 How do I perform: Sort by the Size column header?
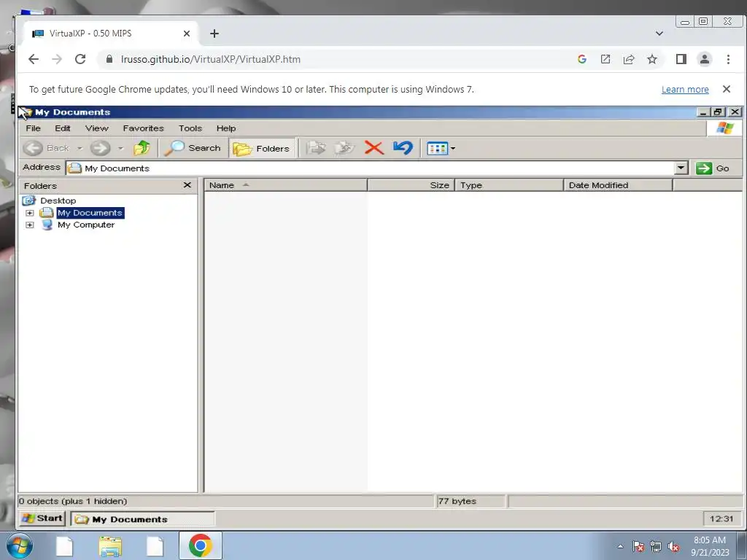(x=411, y=185)
